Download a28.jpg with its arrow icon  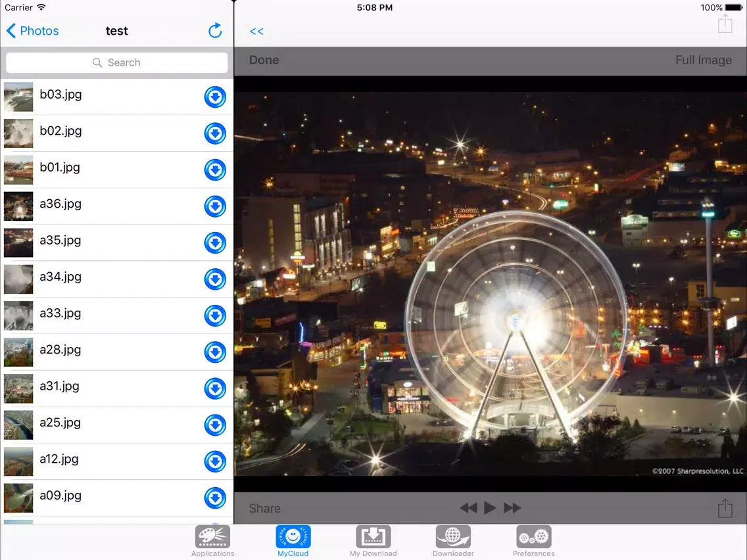pos(215,352)
